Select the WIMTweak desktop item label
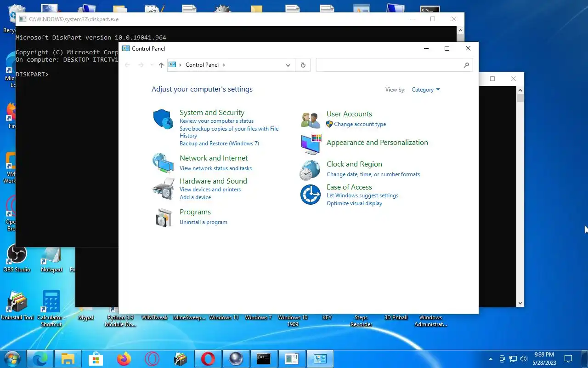This screenshot has width=588, height=368. click(155, 317)
